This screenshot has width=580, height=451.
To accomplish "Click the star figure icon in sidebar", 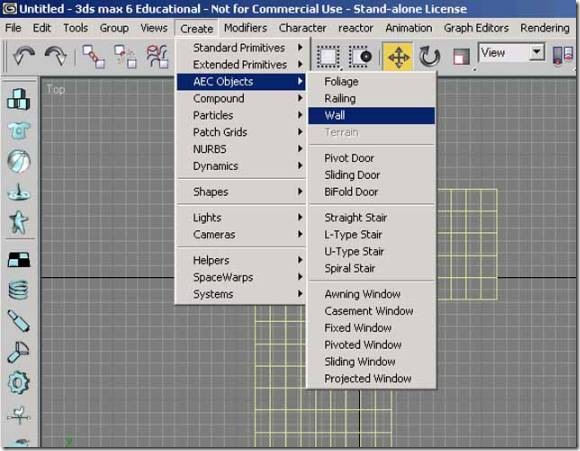I will click(18, 222).
